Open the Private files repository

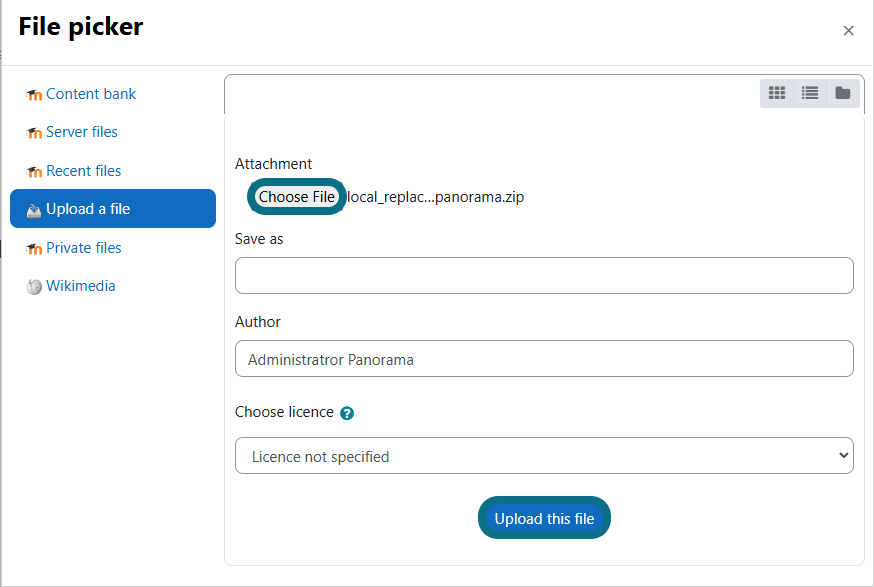point(84,248)
